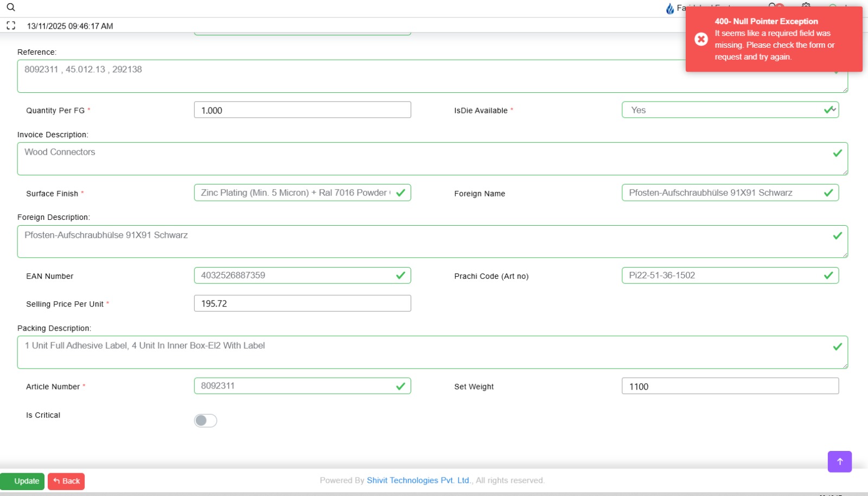Focus the Selling Price Per Unit field

pyautogui.click(x=302, y=303)
